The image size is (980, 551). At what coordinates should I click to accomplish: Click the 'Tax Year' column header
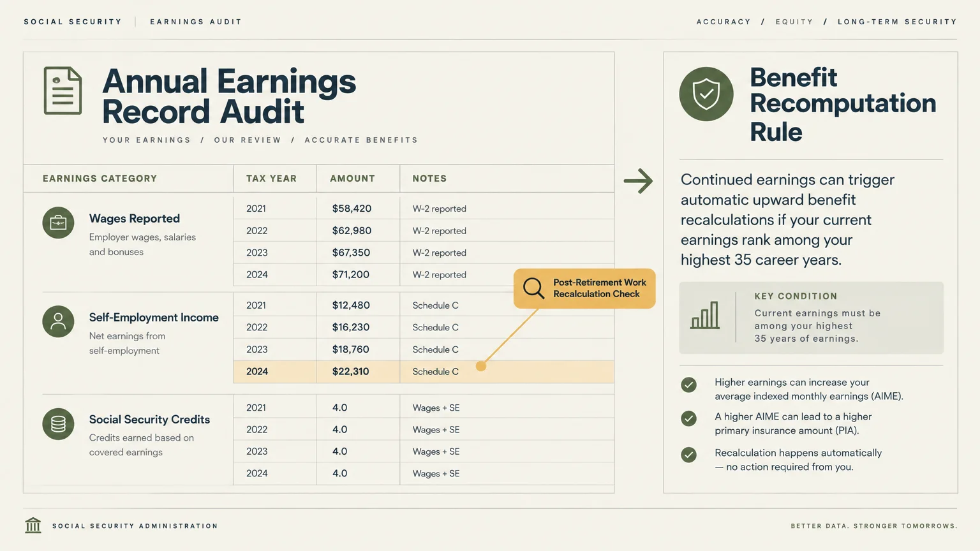[x=271, y=179]
